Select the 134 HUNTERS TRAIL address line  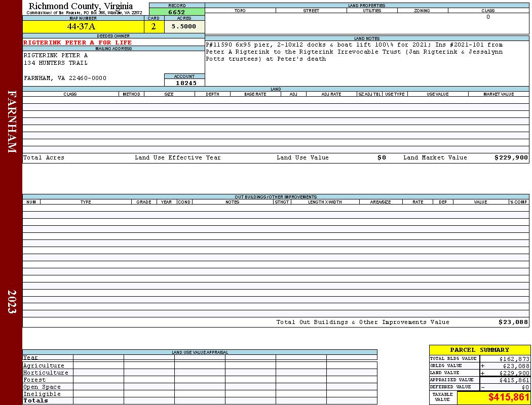tap(55, 63)
